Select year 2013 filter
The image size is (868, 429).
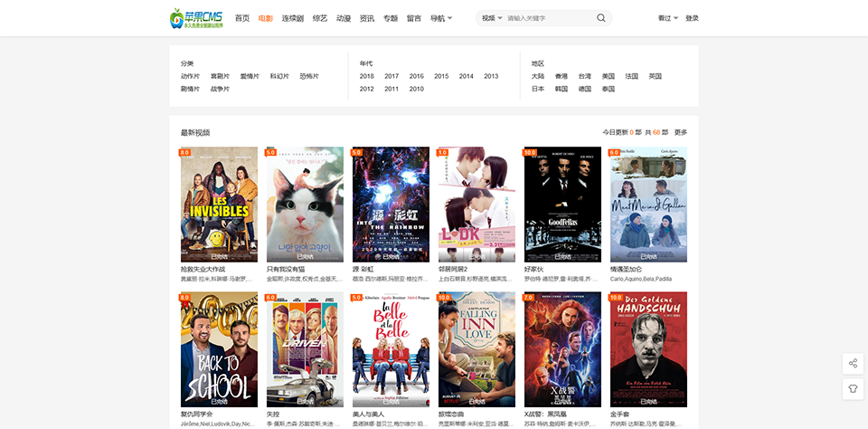(x=491, y=77)
